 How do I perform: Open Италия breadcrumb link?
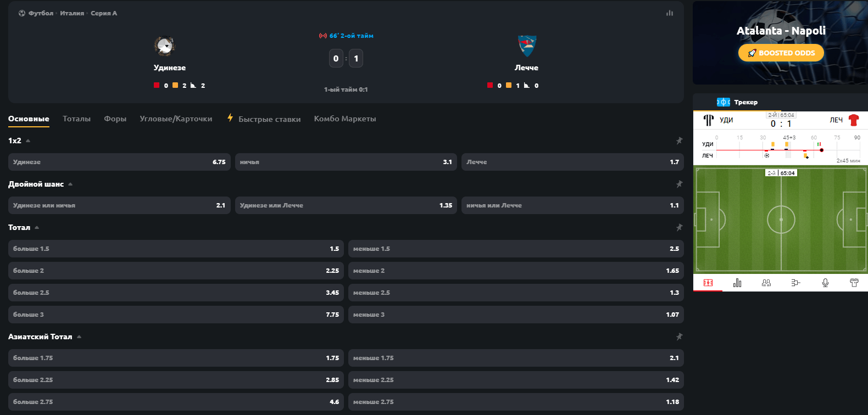(x=72, y=13)
